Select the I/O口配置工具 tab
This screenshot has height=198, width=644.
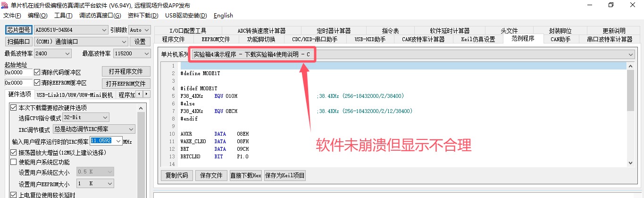[x=188, y=31]
